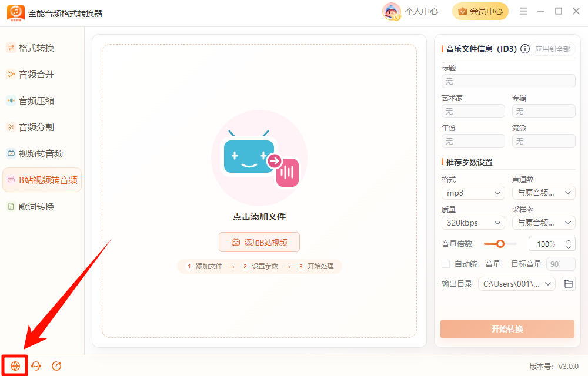588x376 pixels.
Task: Click 添加B站视频 button
Action: [259, 242]
